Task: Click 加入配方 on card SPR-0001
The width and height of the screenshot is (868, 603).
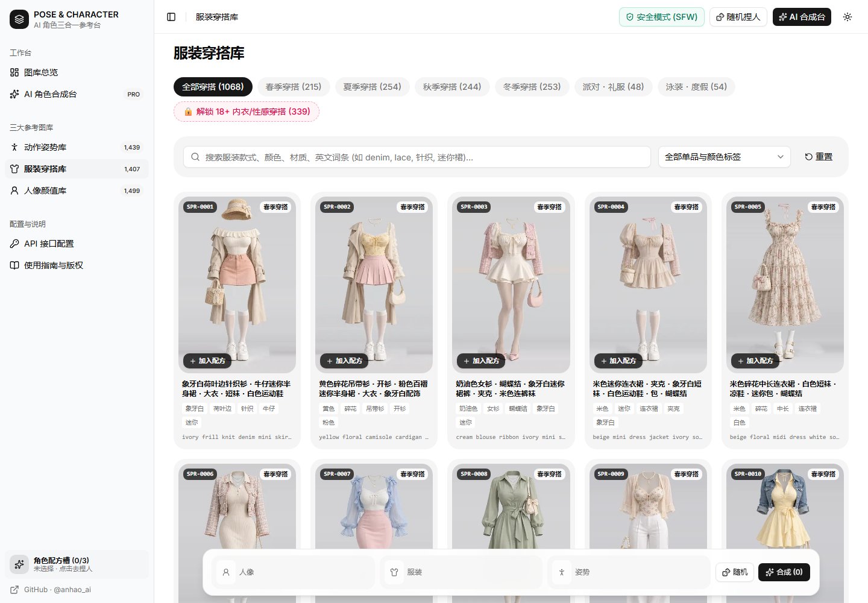Action: (207, 361)
